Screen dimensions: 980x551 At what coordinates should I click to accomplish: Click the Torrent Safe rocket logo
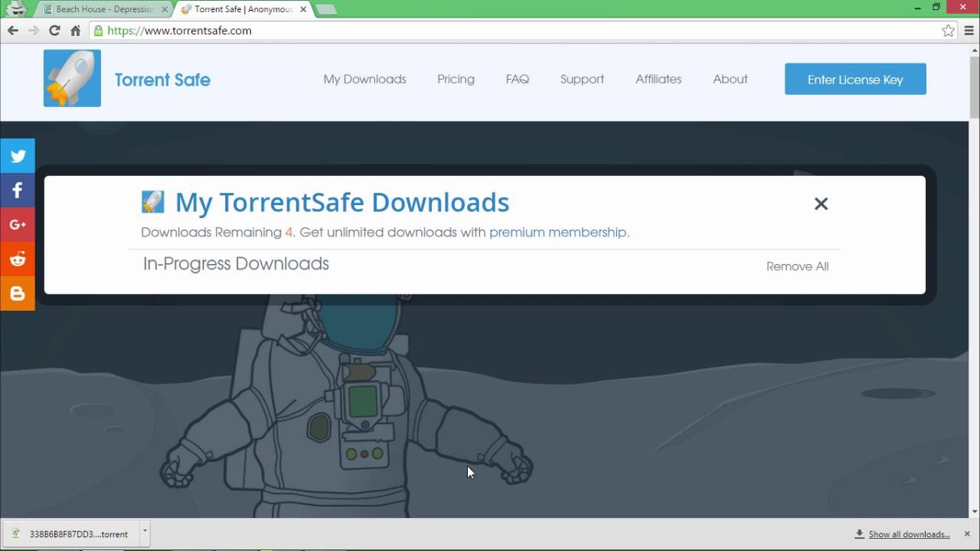coord(72,79)
